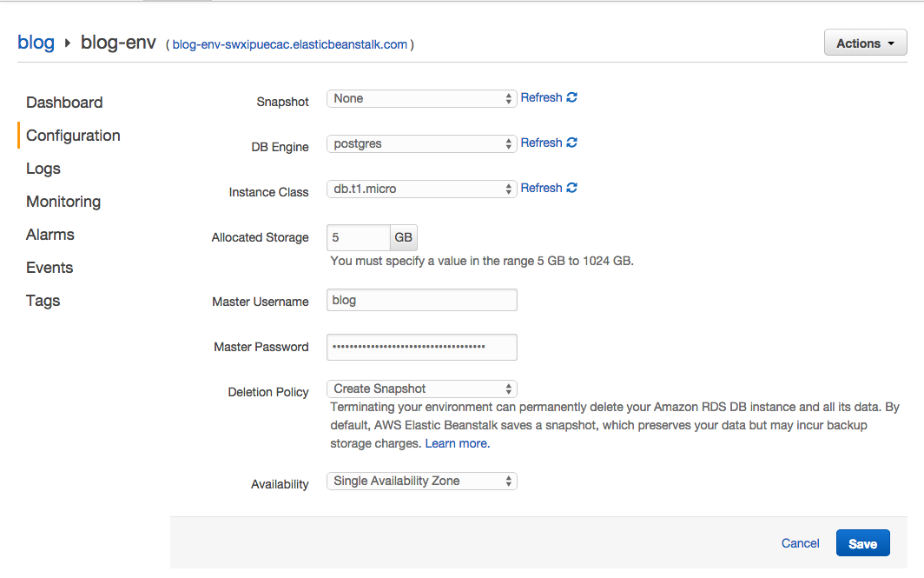View the Events section

coord(49,268)
